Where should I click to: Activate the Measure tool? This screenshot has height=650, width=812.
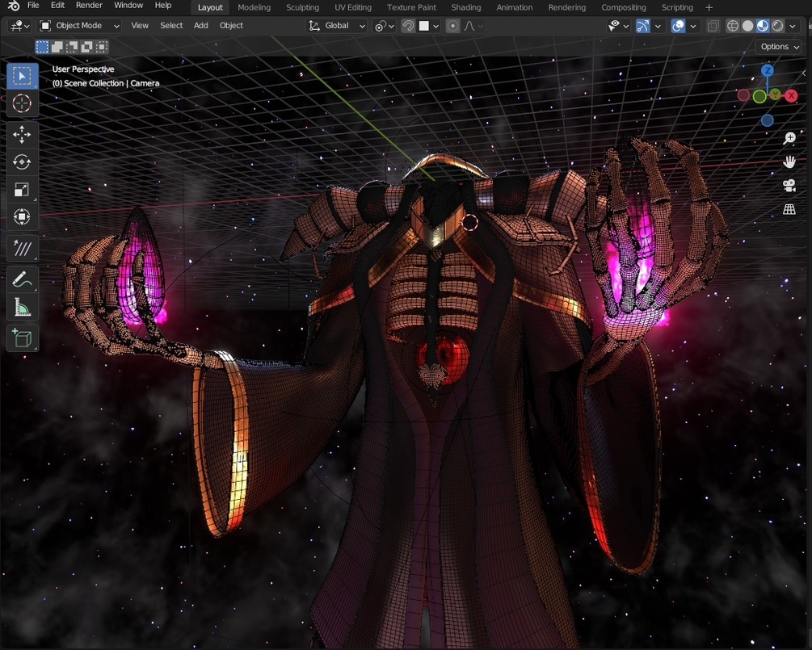point(22,308)
